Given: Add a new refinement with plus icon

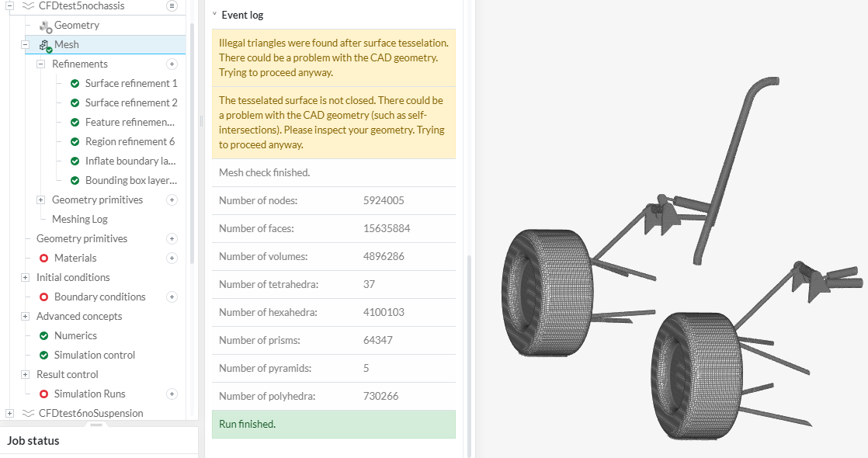Looking at the screenshot, I should coord(172,64).
